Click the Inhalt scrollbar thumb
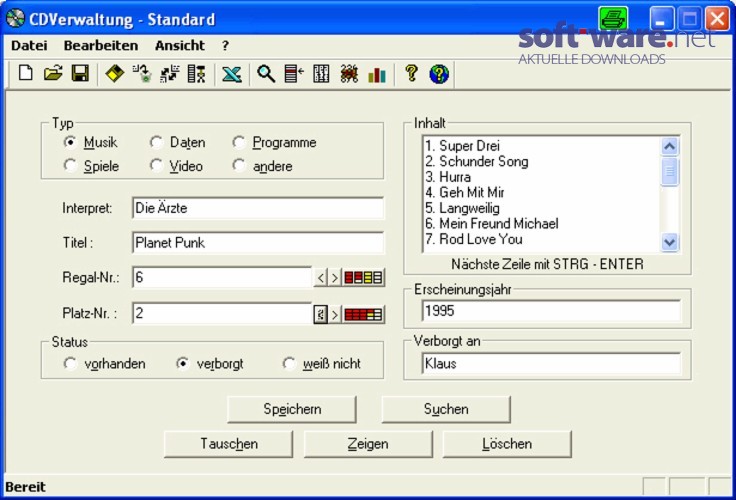 [x=670, y=171]
